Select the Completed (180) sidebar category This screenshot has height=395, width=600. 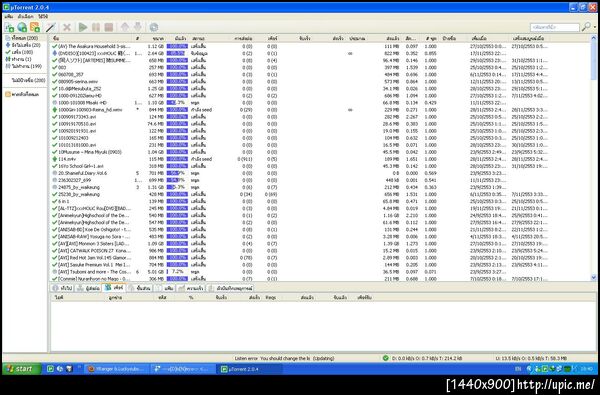pyautogui.click(x=19, y=52)
